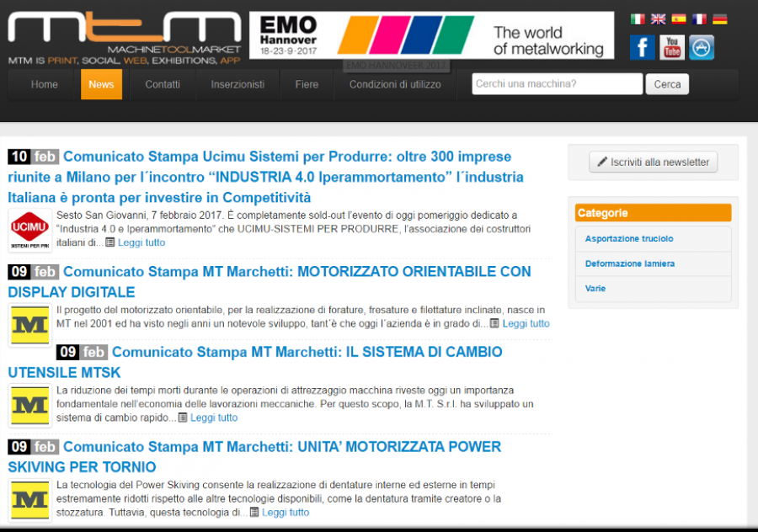
Task: Switch site language using the UK flag
Action: 659,19
